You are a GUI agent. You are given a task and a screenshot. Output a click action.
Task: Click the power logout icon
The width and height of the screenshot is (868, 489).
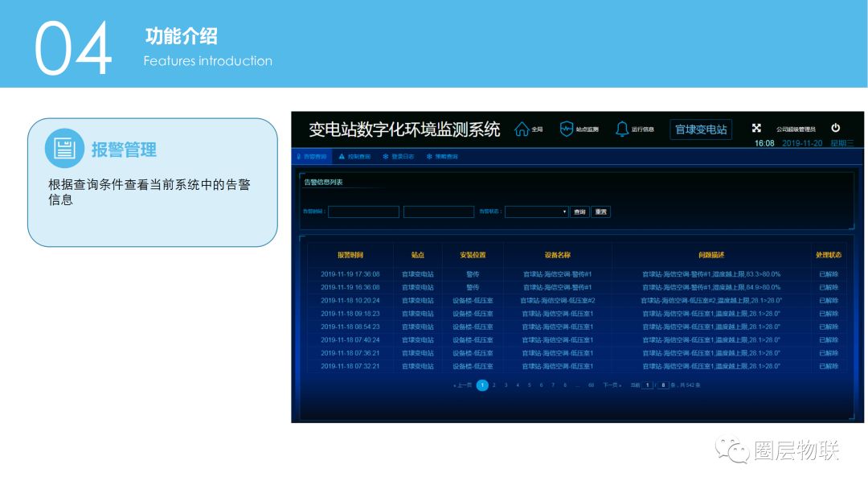(x=835, y=128)
